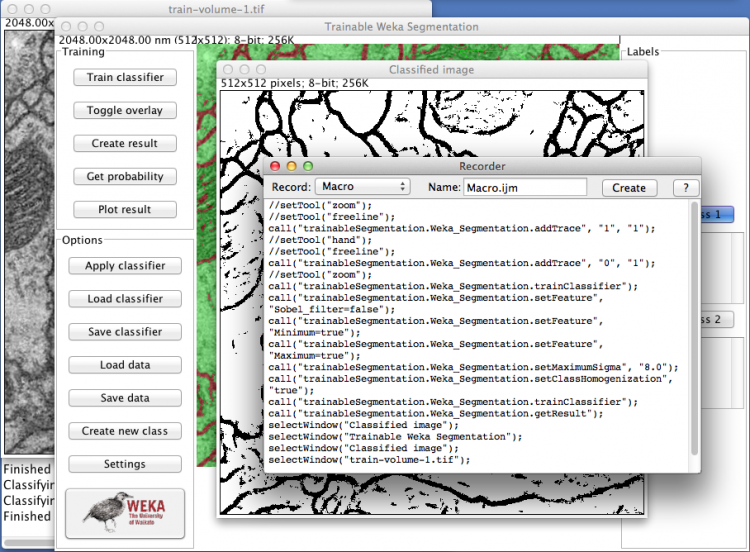Click Get probability button

click(125, 176)
